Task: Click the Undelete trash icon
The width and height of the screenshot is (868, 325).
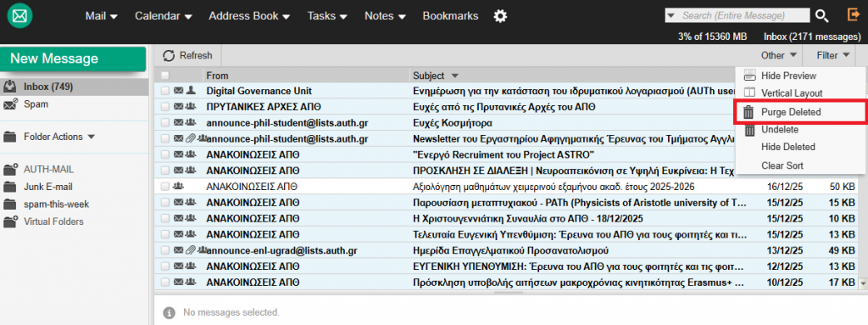Action: 749,131
